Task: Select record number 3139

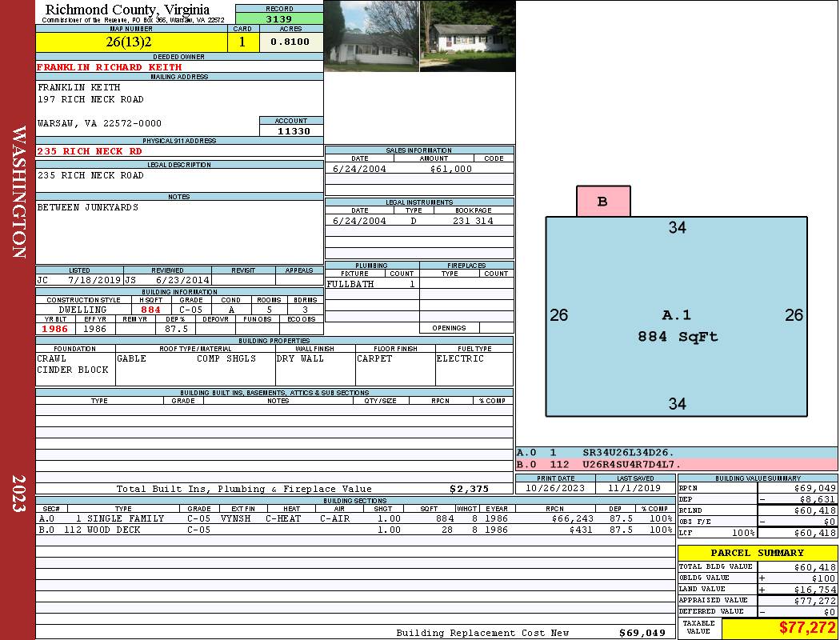Action: click(x=279, y=19)
